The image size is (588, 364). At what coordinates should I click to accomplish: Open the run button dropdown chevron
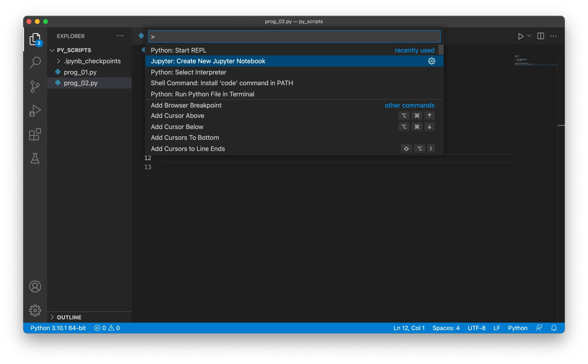pyautogui.click(x=529, y=36)
